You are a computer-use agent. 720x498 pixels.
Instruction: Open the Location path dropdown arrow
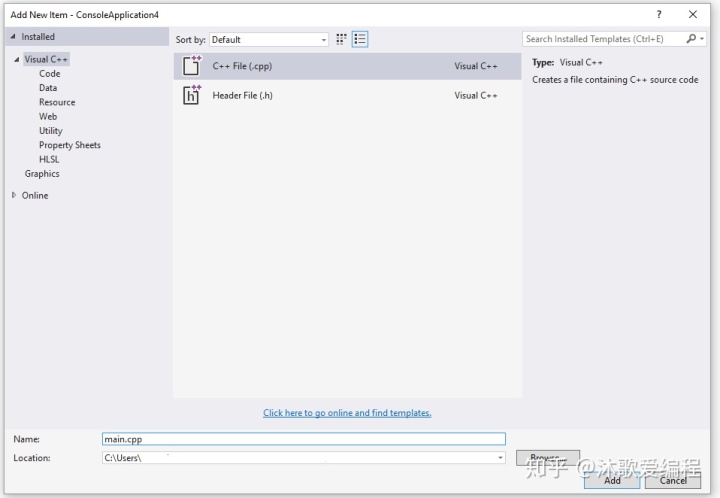[500, 458]
